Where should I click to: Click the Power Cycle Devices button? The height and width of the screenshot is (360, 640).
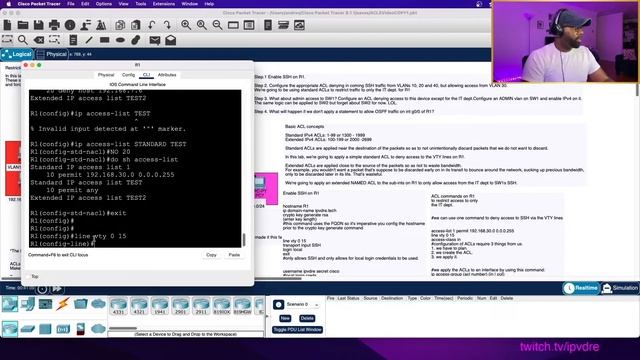coord(42,289)
